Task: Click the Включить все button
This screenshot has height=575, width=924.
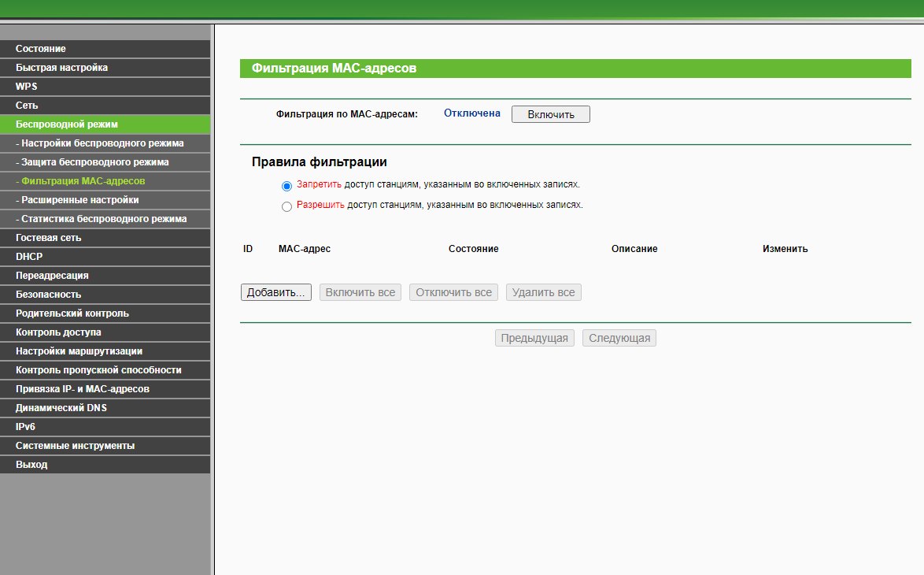Action: pos(360,292)
